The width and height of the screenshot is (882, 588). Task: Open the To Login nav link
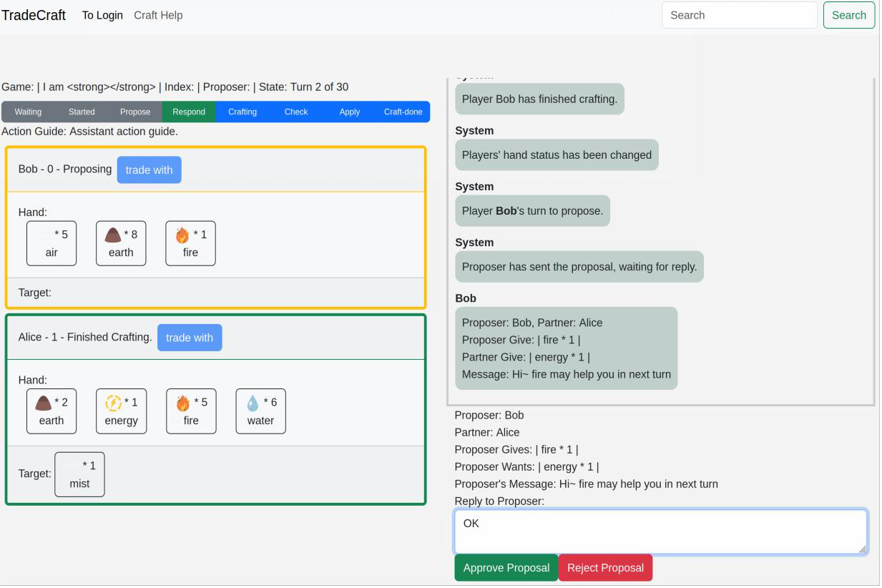coord(102,15)
